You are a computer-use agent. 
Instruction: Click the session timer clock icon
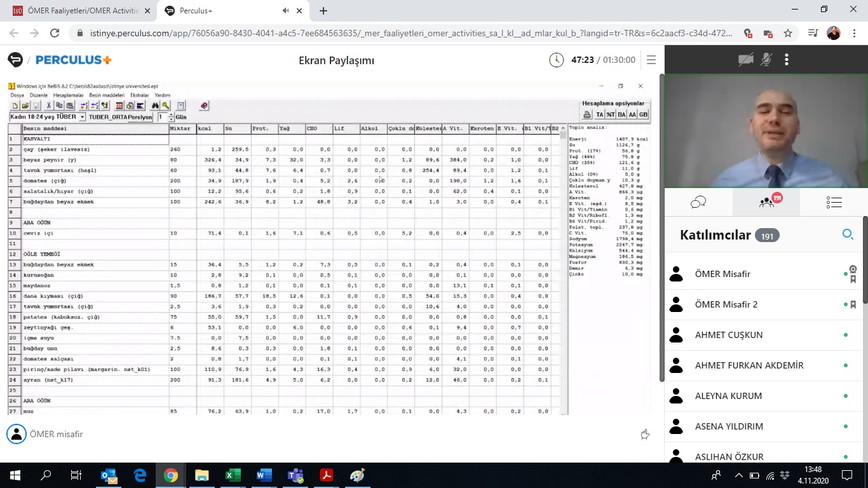(556, 60)
